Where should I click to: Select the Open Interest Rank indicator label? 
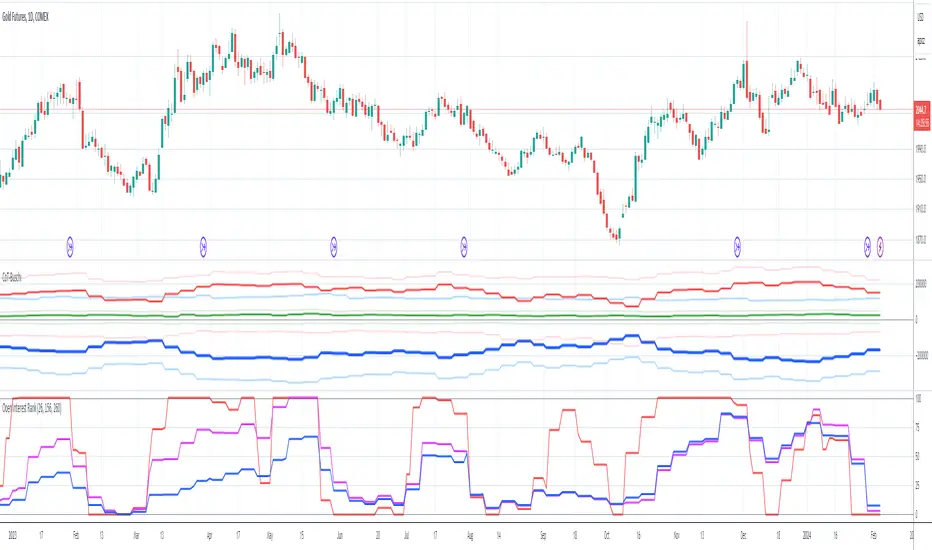[32, 408]
